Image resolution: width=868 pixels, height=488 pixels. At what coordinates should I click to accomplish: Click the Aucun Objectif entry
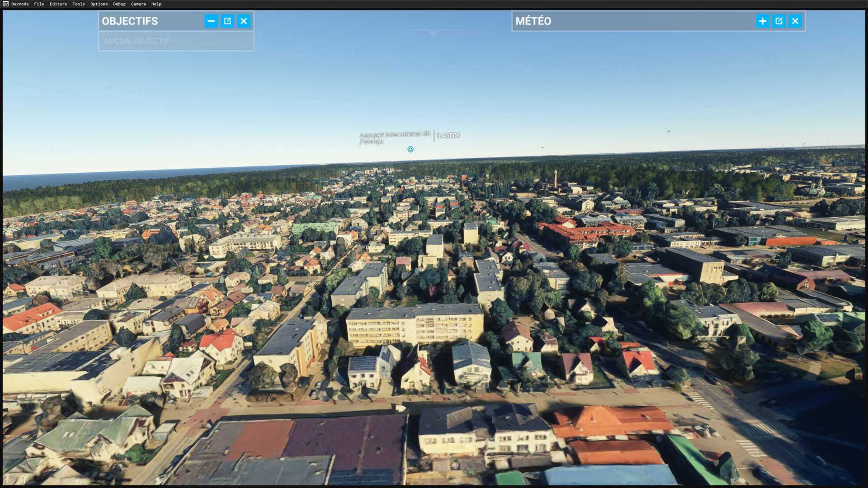click(x=137, y=41)
